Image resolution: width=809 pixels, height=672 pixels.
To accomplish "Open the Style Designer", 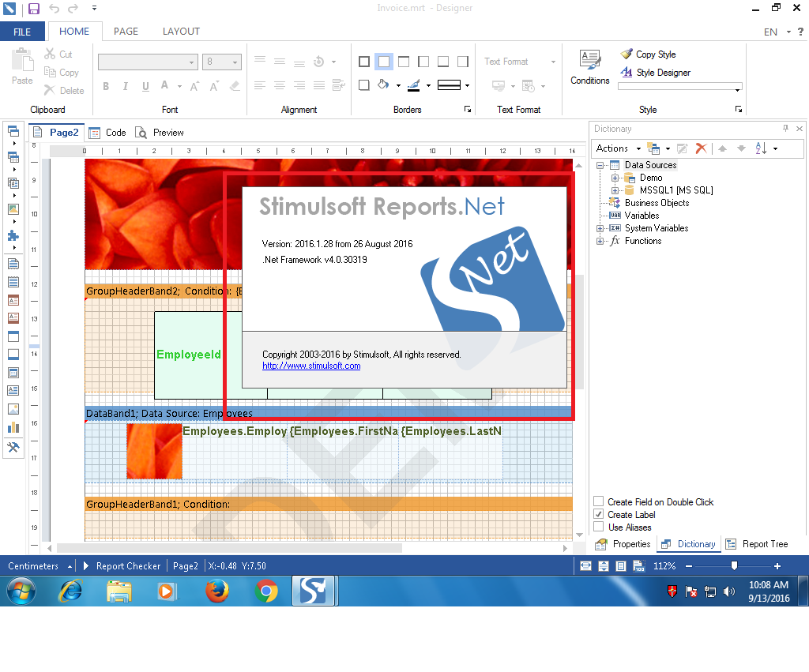I will (x=656, y=73).
